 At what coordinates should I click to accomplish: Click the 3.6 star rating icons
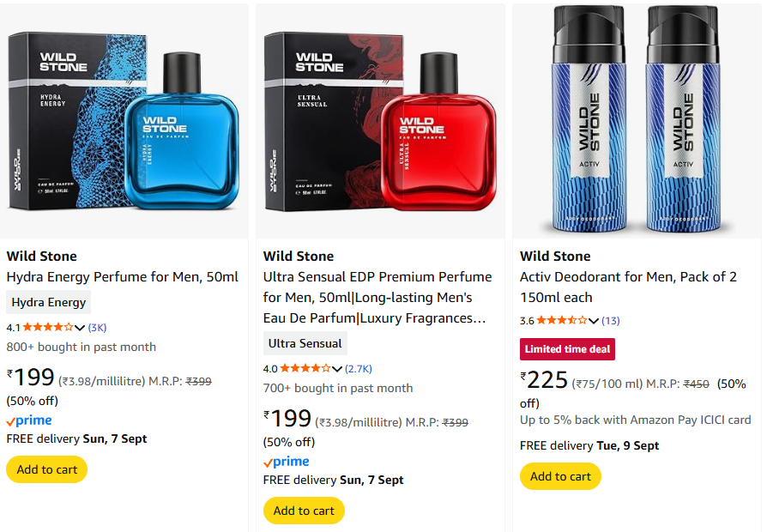pyautogui.click(x=562, y=320)
